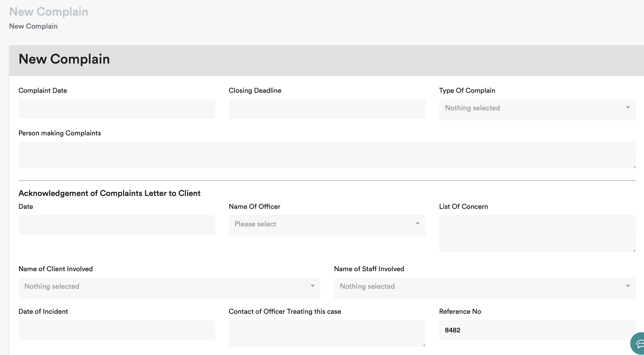644x355 pixels.
Task: Open the chat support bubble icon
Action: pos(639,344)
